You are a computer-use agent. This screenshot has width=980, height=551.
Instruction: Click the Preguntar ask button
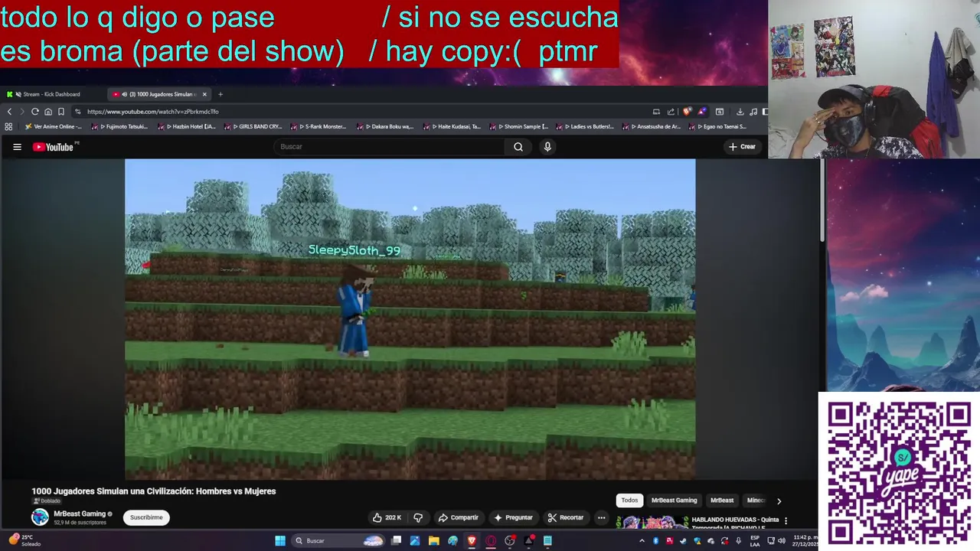coord(513,518)
